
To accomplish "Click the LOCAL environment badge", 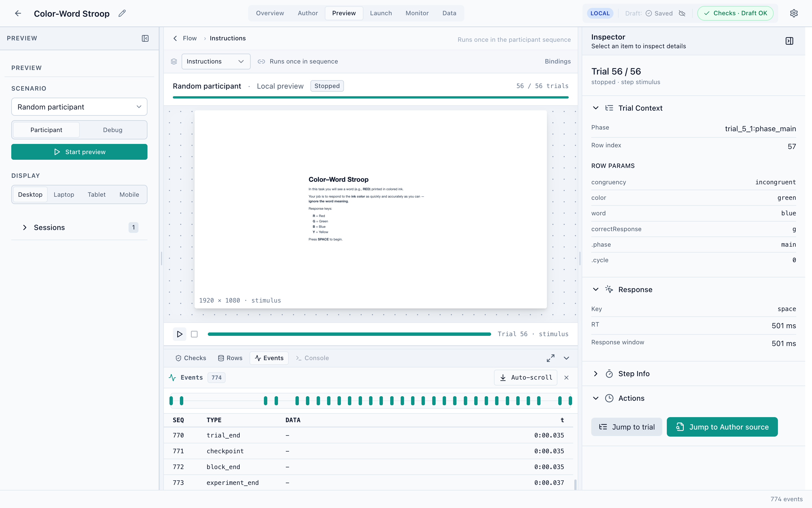I will [600, 13].
